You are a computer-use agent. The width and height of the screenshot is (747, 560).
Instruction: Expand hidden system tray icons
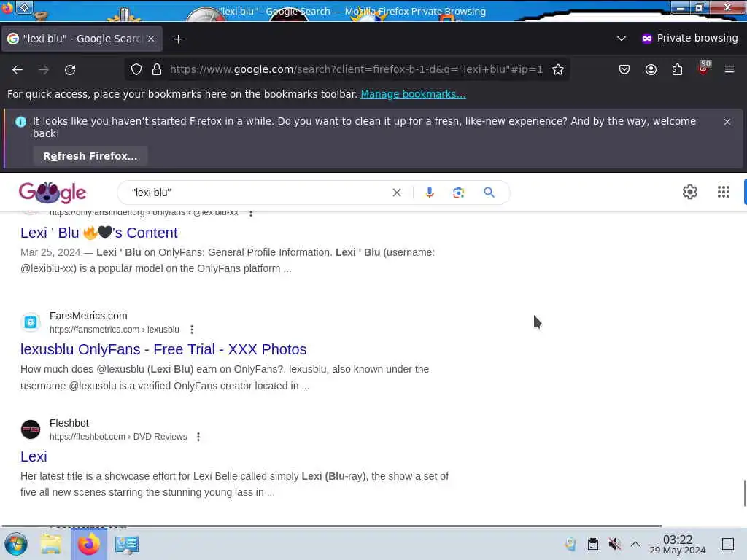635,544
